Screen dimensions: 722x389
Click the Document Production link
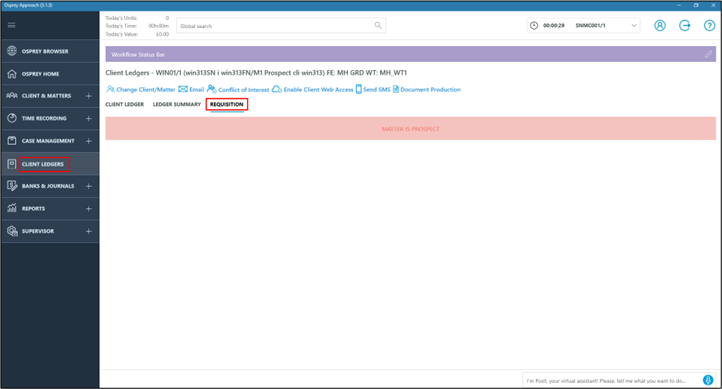431,90
